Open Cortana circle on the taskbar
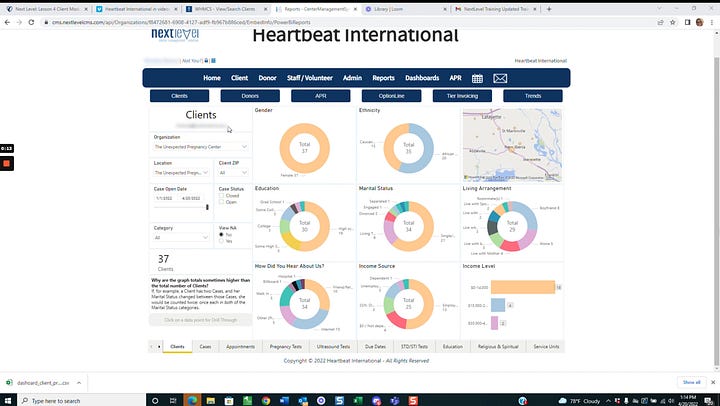The image size is (720, 406). pos(155,400)
